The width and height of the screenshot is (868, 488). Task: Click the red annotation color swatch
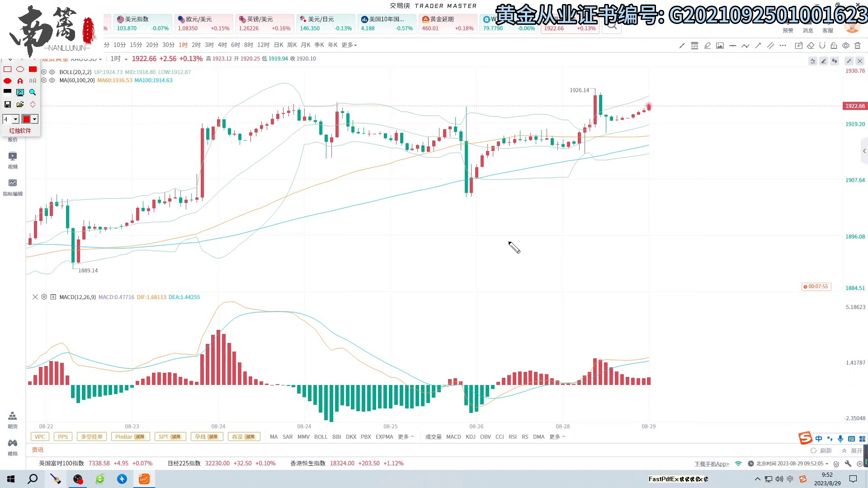coord(26,119)
